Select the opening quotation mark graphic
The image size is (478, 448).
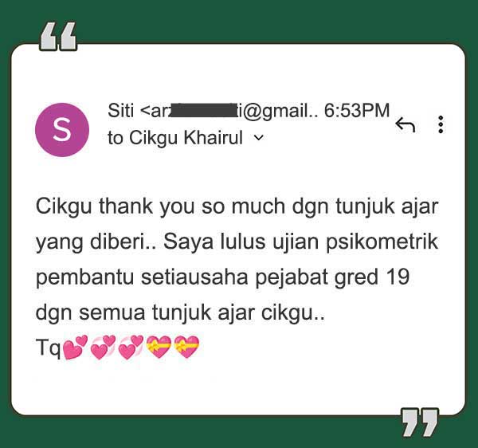coord(58,36)
